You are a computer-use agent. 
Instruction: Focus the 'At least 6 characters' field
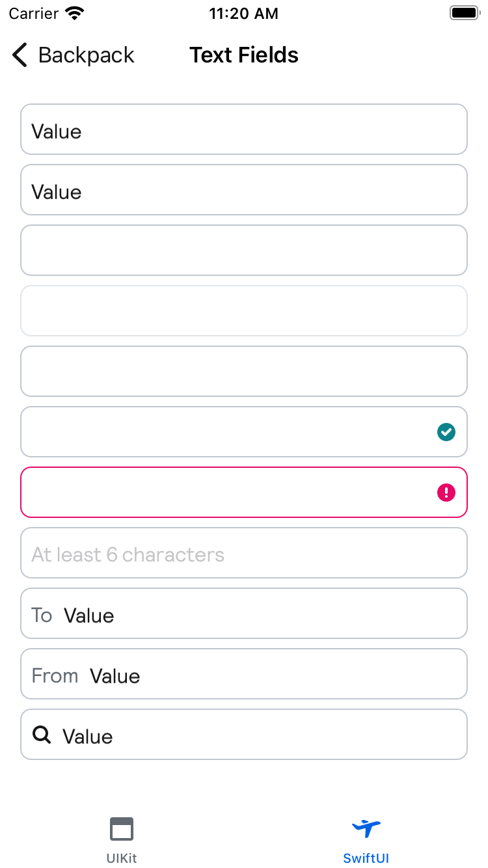244,553
